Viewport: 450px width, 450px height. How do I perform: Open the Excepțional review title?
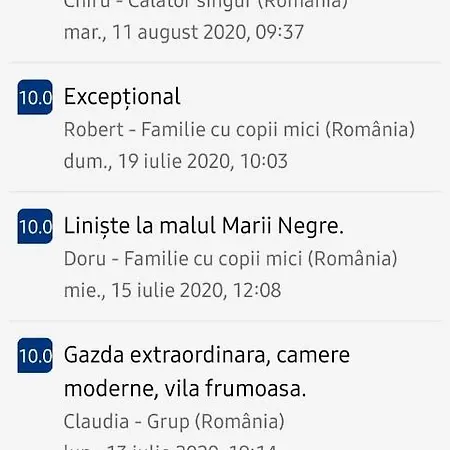point(122,97)
